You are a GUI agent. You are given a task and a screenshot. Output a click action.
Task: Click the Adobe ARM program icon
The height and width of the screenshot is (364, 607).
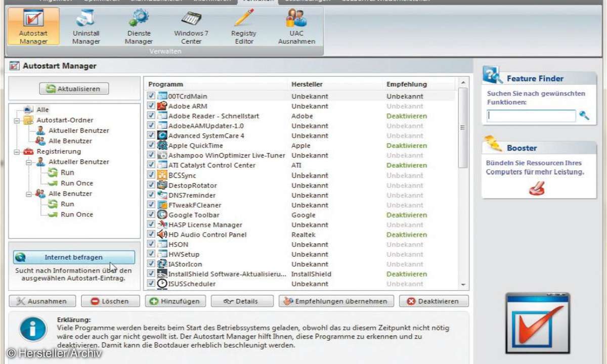(x=162, y=106)
